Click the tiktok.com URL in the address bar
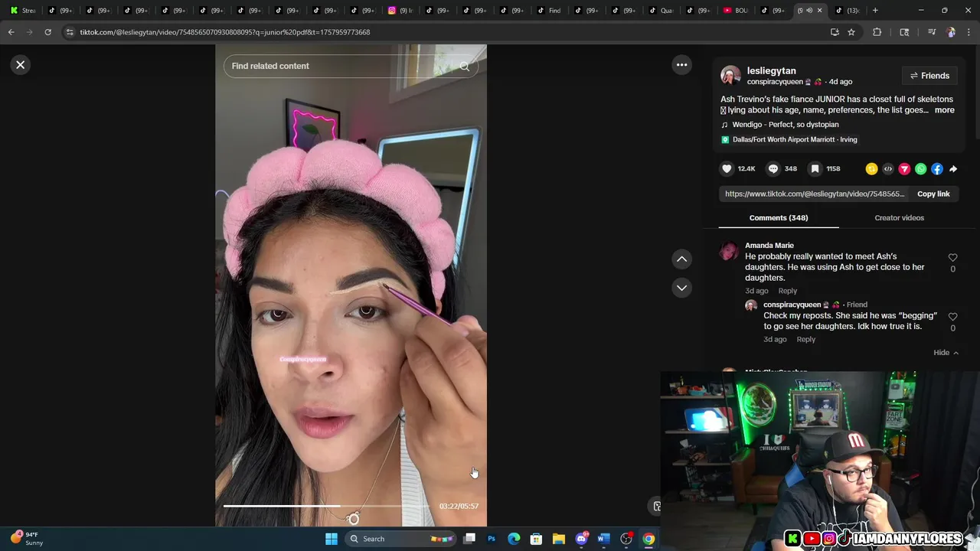The height and width of the screenshot is (551, 980). point(225,32)
